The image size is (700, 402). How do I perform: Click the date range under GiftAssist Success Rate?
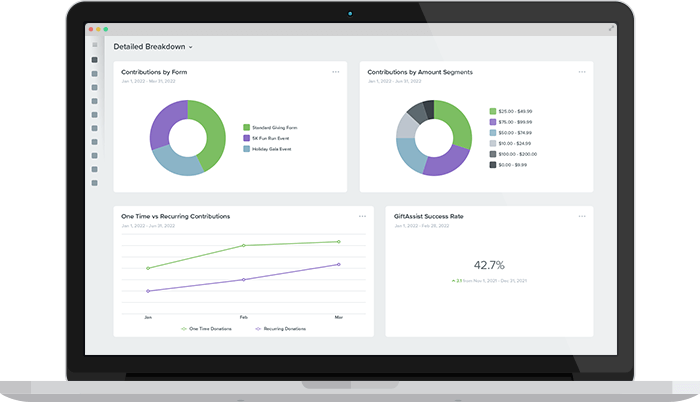[422, 226]
